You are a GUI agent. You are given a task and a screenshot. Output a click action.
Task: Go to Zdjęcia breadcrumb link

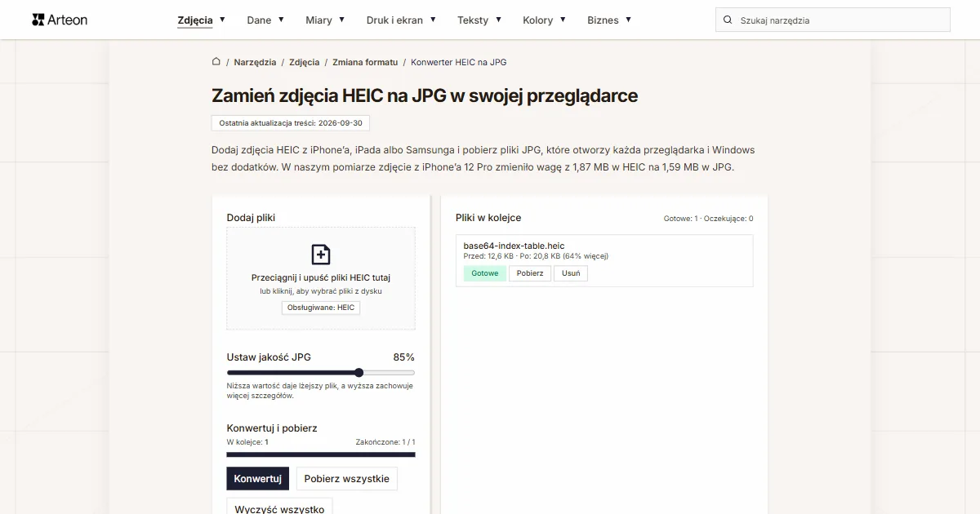click(305, 62)
